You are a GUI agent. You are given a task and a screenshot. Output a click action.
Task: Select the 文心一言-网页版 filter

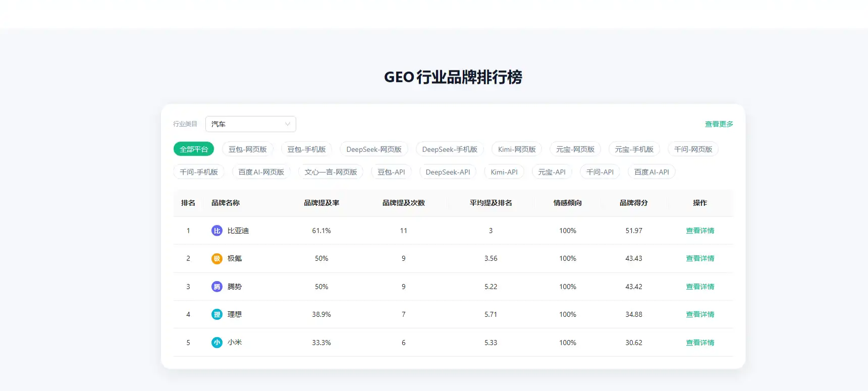pos(331,172)
